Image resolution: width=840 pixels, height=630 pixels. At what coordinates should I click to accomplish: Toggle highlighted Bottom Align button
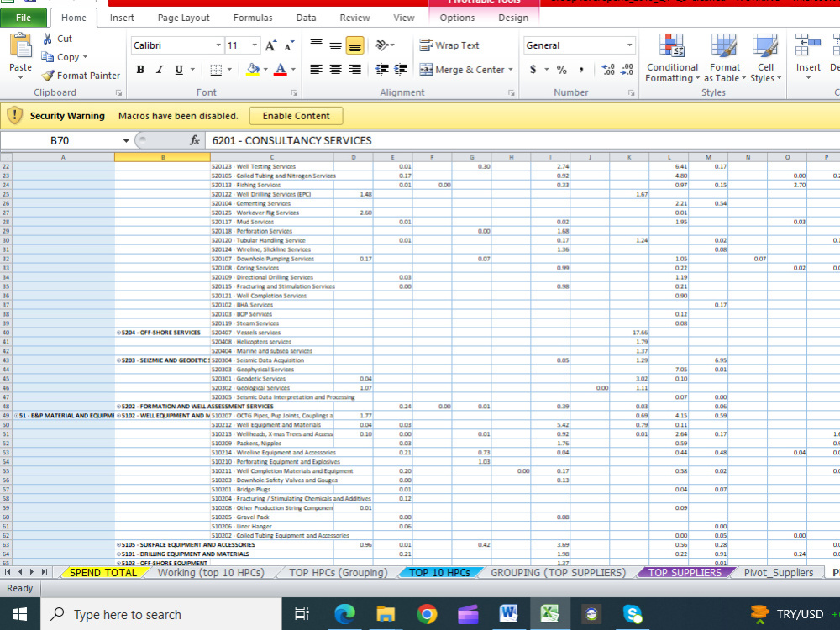(354, 45)
